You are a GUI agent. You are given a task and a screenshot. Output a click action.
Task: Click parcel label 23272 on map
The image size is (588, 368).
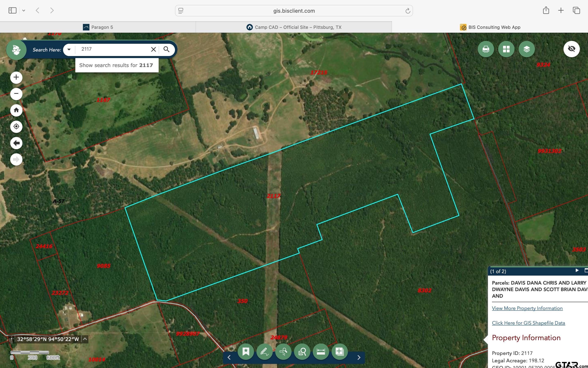[x=60, y=293]
